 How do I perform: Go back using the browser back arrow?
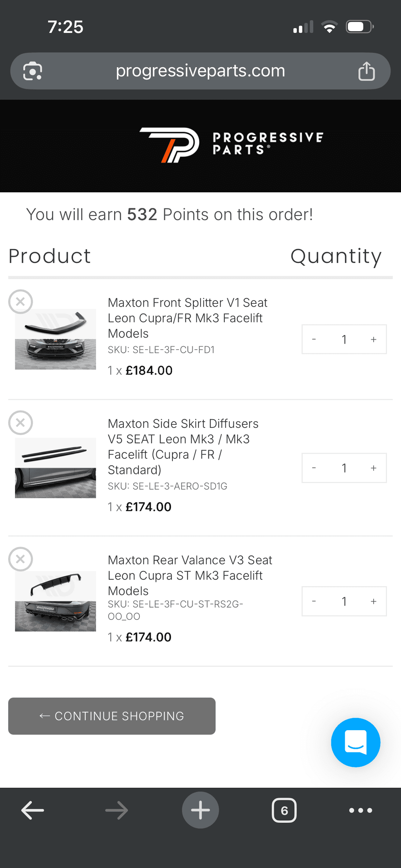click(x=33, y=810)
